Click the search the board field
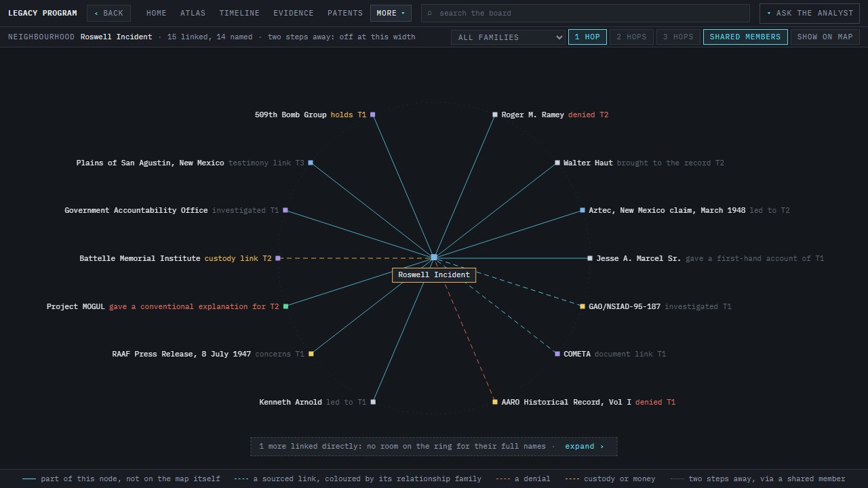This screenshot has height=488, width=868. click(x=585, y=13)
